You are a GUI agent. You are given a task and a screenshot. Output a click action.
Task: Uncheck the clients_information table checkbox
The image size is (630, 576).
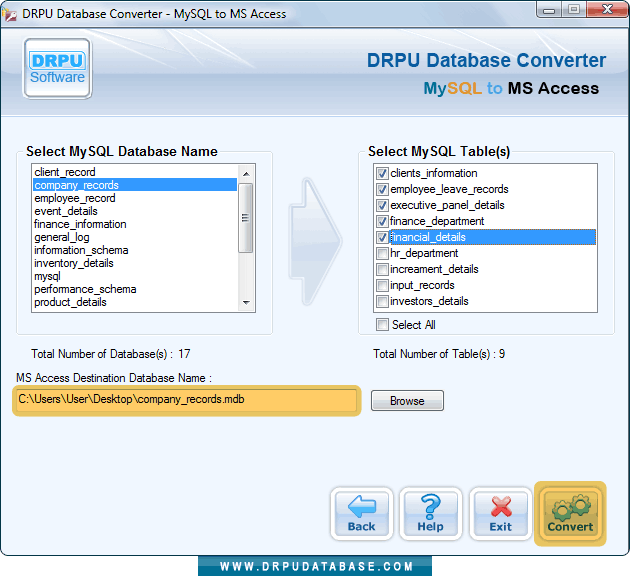[382, 174]
